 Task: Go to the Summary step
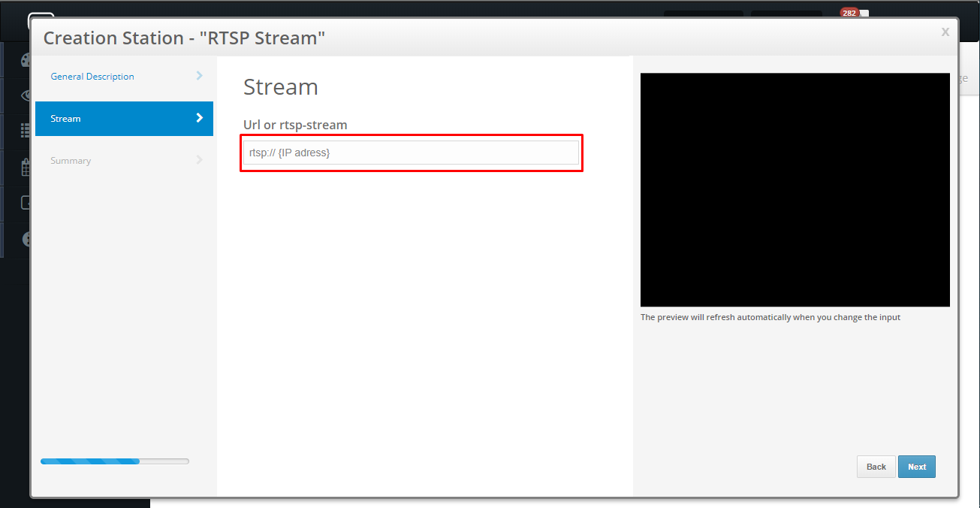pyautogui.click(x=124, y=161)
